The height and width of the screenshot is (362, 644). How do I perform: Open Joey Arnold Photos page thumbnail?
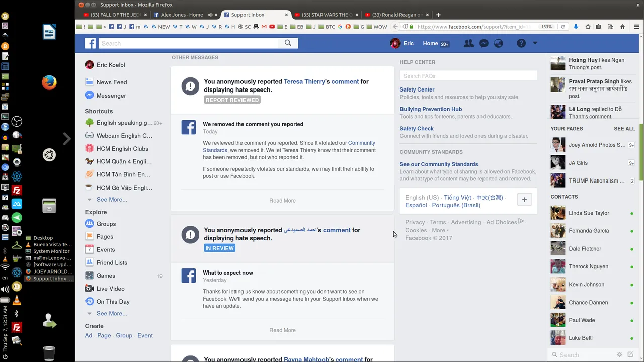557,145
